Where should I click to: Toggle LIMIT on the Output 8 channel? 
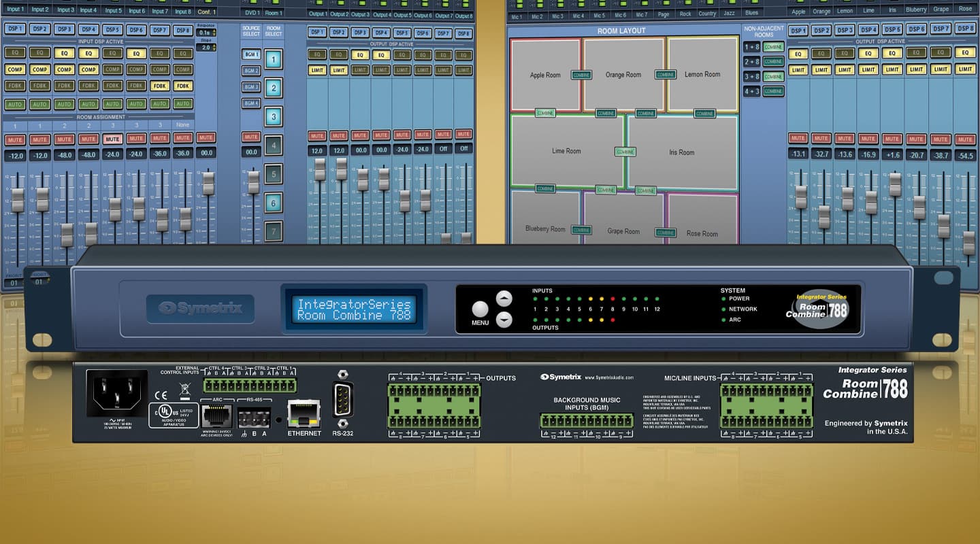coord(464,70)
